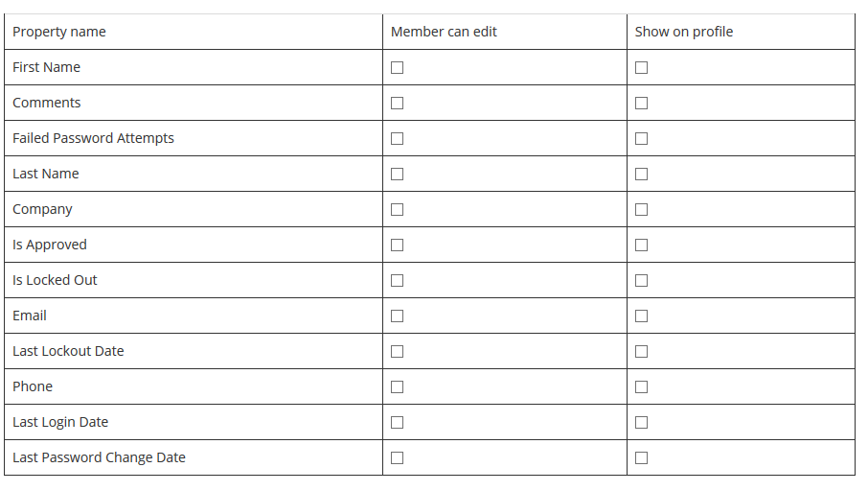Enable Member can edit for First Name
Viewport: 868px width, 491px height.
397,68
